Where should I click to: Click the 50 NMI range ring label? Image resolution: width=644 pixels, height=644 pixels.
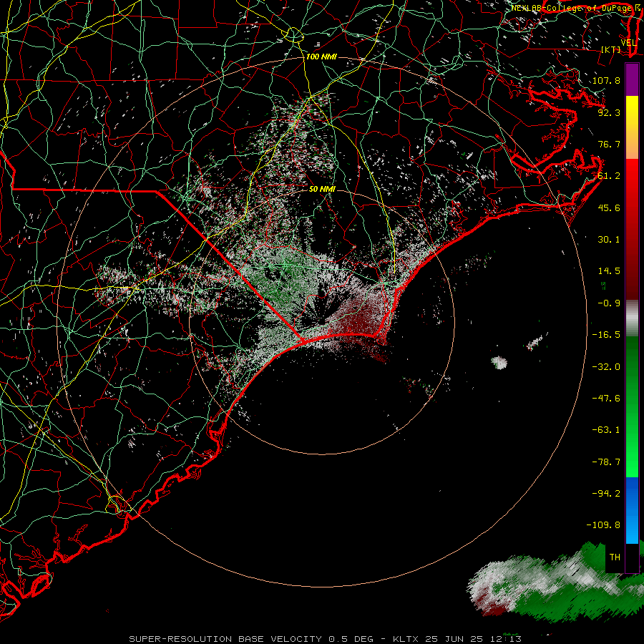coord(322,189)
